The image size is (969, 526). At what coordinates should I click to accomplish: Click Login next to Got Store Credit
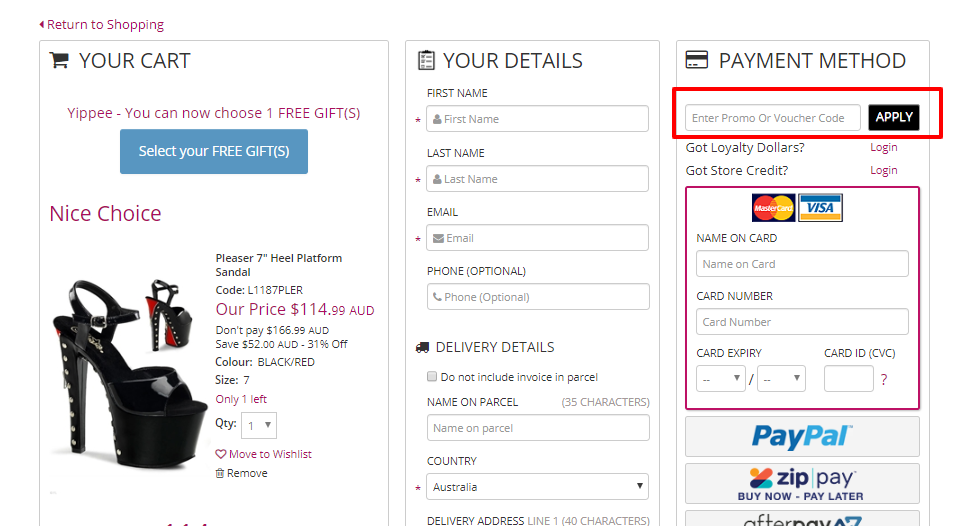pos(883,170)
